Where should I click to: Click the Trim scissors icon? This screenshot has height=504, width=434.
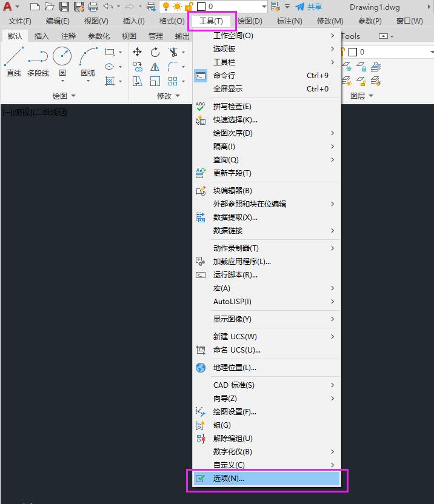pos(173,52)
